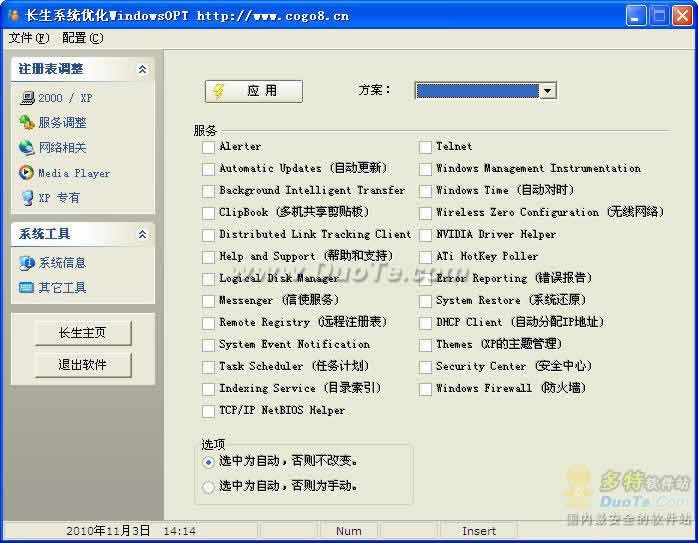Toggle ATi HotKey Poller checkbox
Image resolution: width=698 pixels, height=543 pixels.
coord(426,257)
